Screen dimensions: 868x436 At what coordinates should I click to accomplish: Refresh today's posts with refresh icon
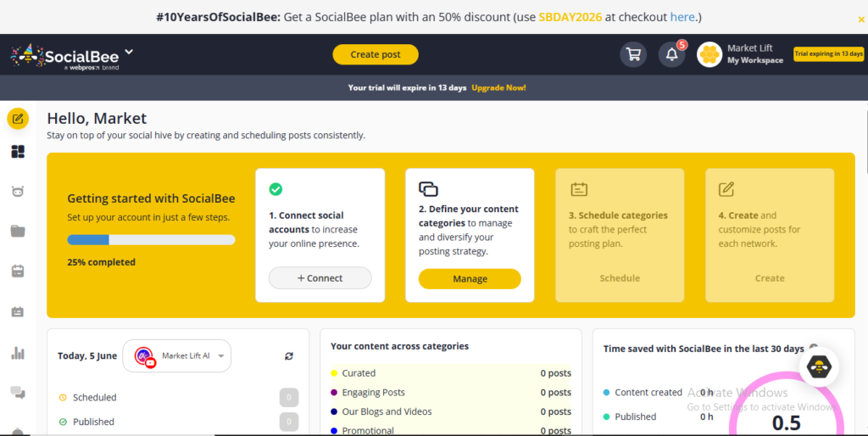pos(289,356)
